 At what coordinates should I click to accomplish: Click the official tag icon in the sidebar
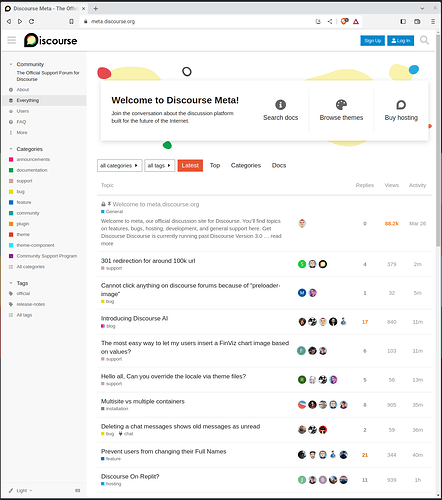(x=11, y=293)
